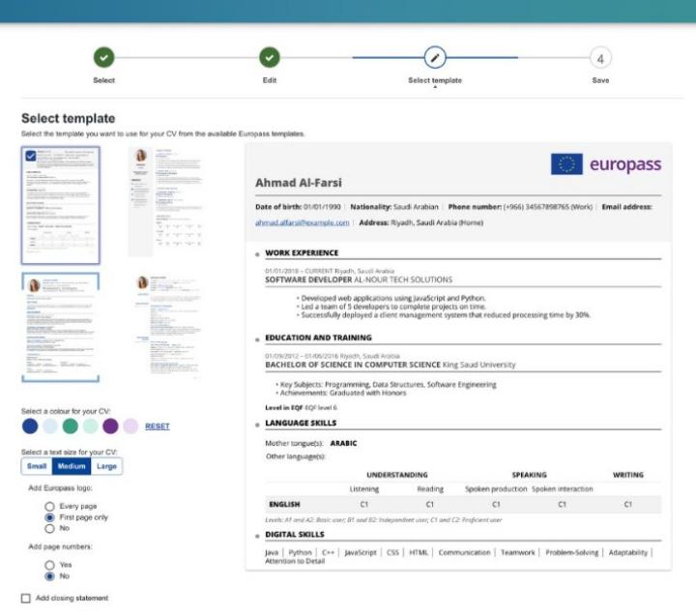Click the Python digital skill entry
Image resolution: width=696 pixels, height=616 pixels.
[300, 552]
